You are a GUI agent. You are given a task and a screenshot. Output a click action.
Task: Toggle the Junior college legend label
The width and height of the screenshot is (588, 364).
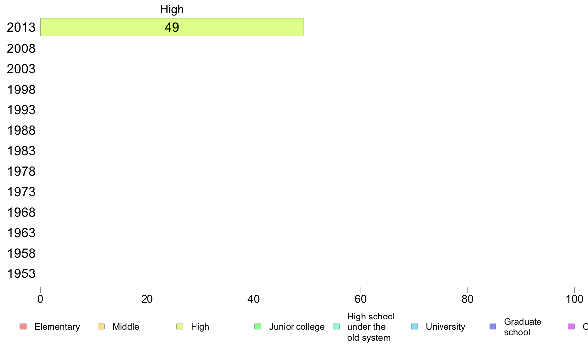tap(296, 327)
